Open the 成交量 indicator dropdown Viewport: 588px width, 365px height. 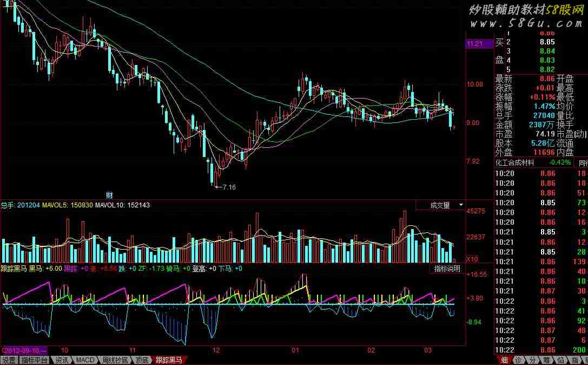coord(440,205)
